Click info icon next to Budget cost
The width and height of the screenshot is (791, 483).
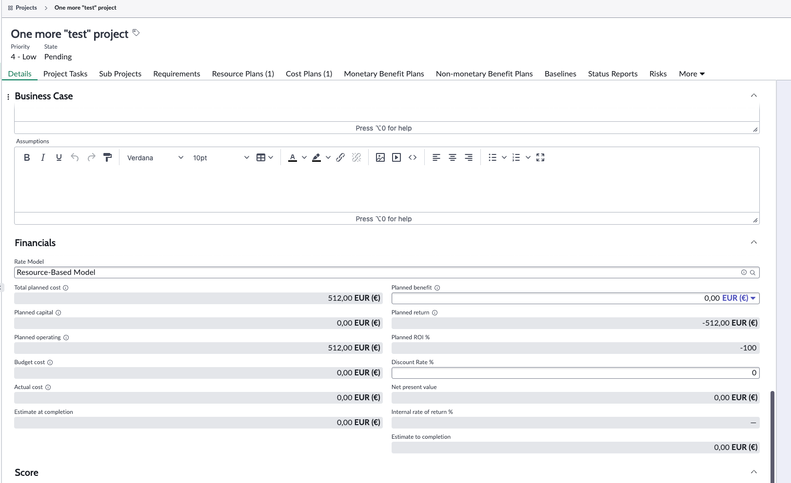[x=50, y=362]
